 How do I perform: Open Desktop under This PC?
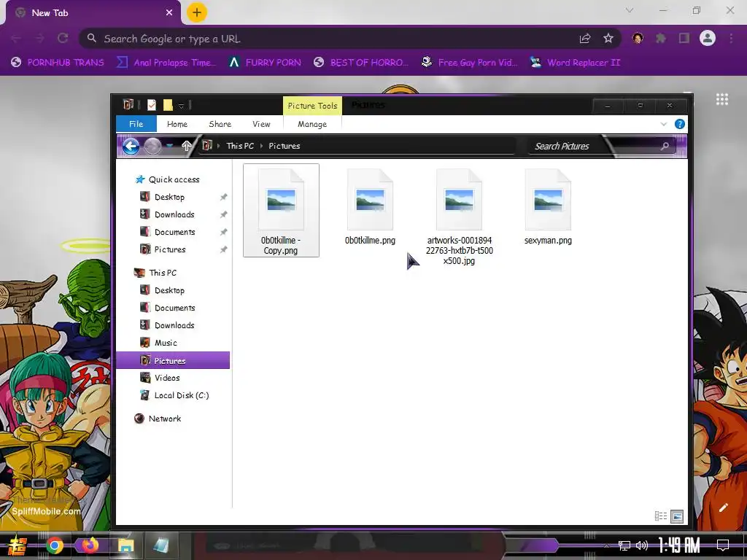(x=169, y=290)
